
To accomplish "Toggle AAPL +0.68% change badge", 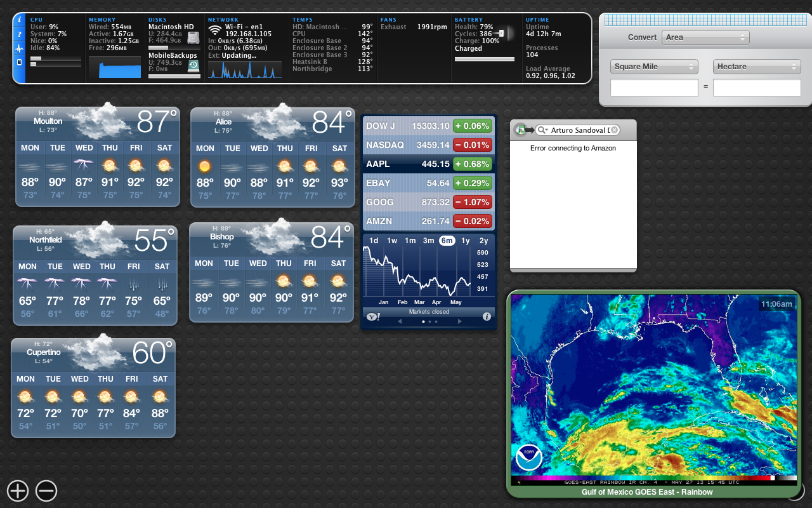I will coord(472,164).
